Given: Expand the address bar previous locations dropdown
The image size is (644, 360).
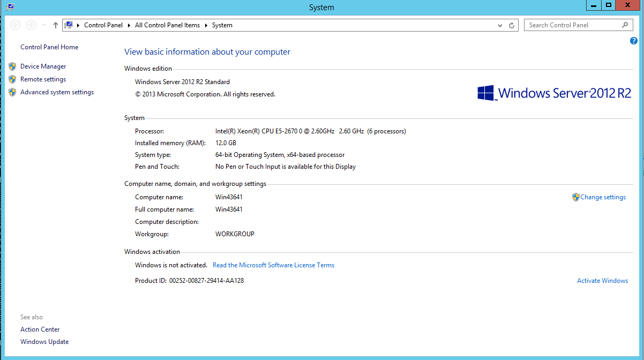Looking at the screenshot, I should pos(500,25).
